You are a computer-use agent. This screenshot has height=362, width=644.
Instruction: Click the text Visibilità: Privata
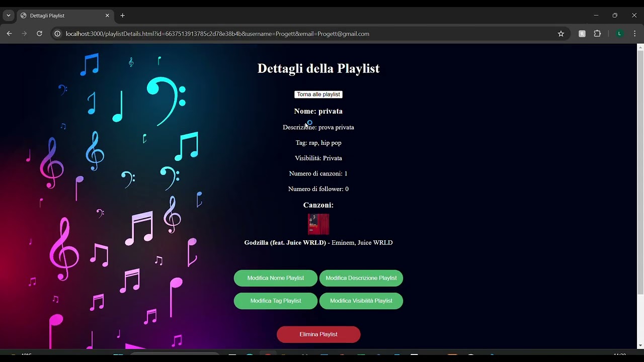tap(318, 158)
